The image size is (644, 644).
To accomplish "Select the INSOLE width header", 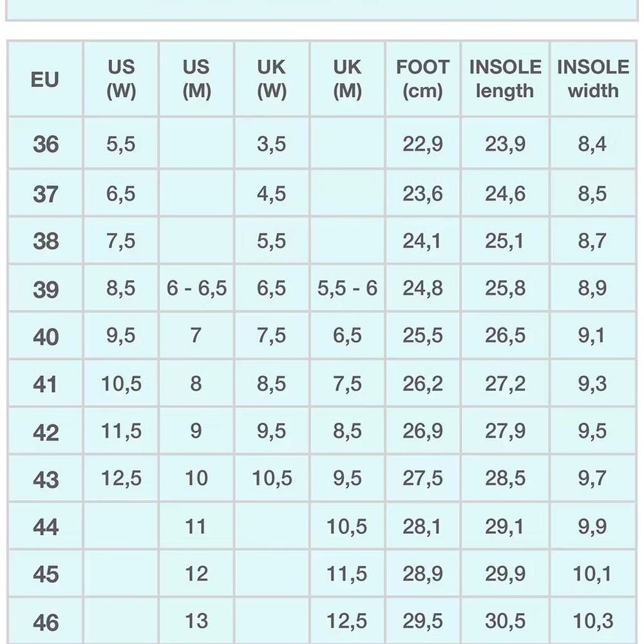I will [x=593, y=79].
